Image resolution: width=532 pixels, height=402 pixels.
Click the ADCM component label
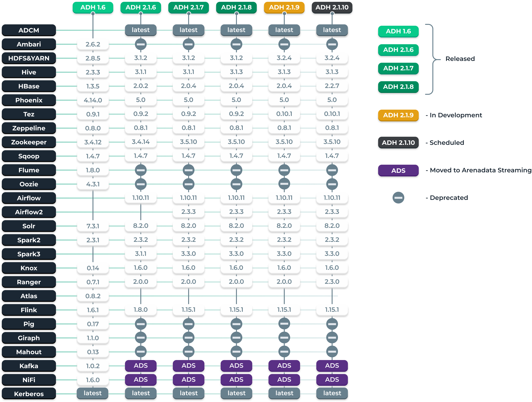coord(29,30)
